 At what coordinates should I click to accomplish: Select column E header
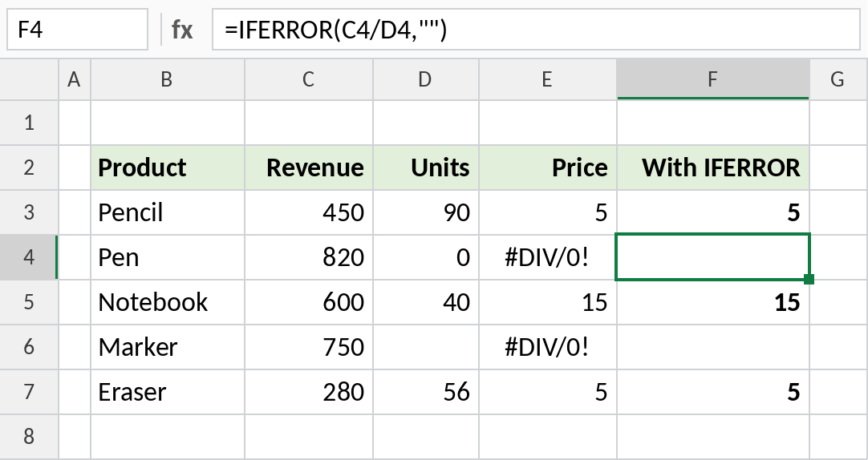coord(547,79)
